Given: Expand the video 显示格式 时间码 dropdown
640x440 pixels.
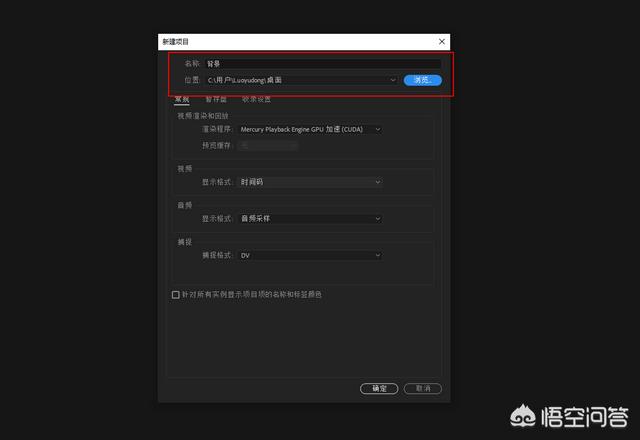Looking at the screenshot, I should pos(310,182).
